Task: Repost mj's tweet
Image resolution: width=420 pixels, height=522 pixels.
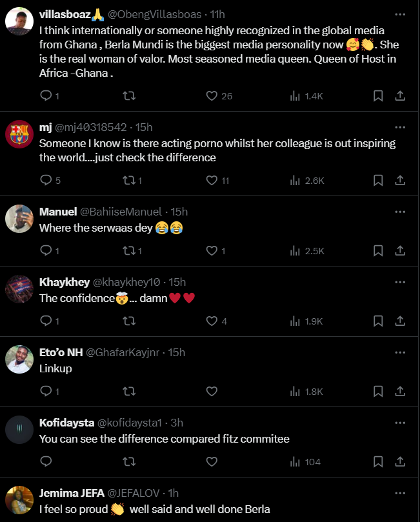Action: coord(129,181)
